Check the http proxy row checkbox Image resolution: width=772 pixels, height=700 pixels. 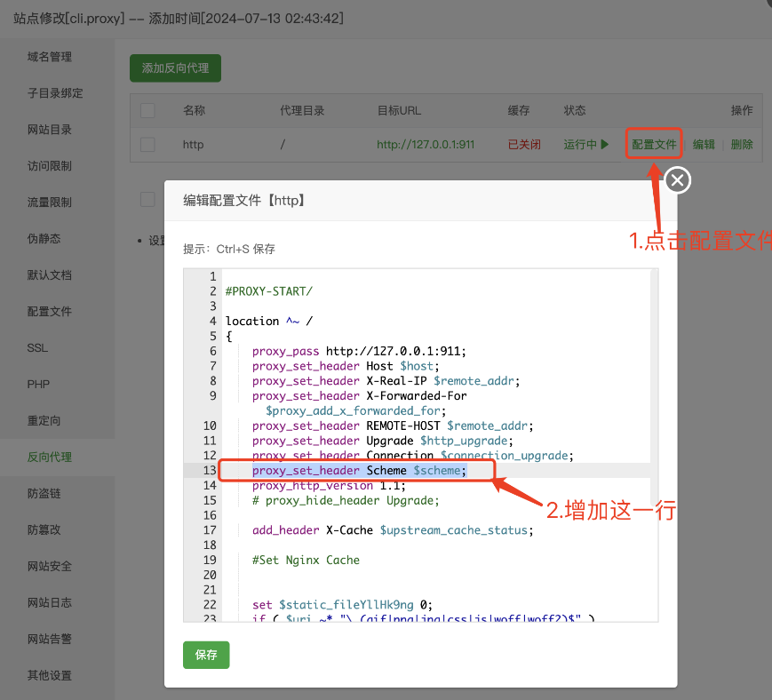147,144
